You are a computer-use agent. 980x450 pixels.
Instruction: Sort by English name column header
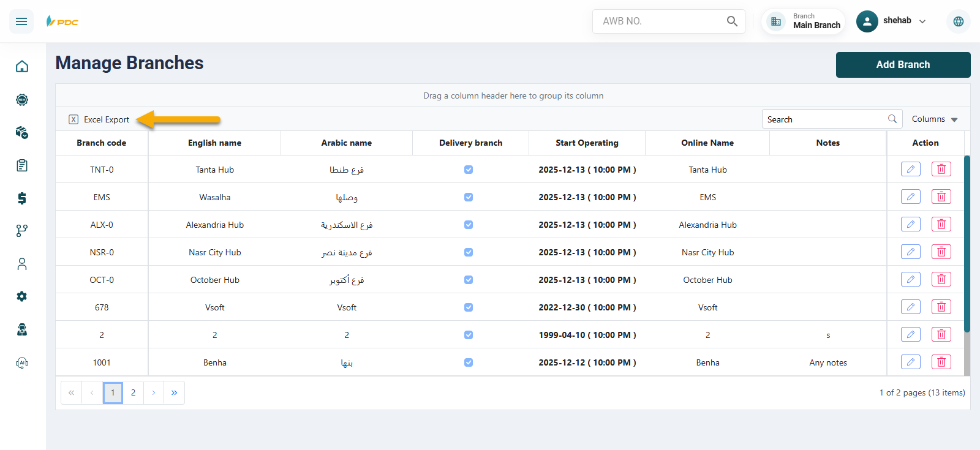pyautogui.click(x=214, y=143)
